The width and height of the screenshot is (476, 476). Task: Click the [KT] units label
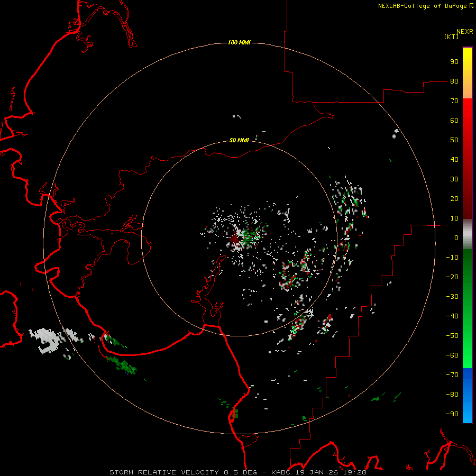(x=452, y=36)
